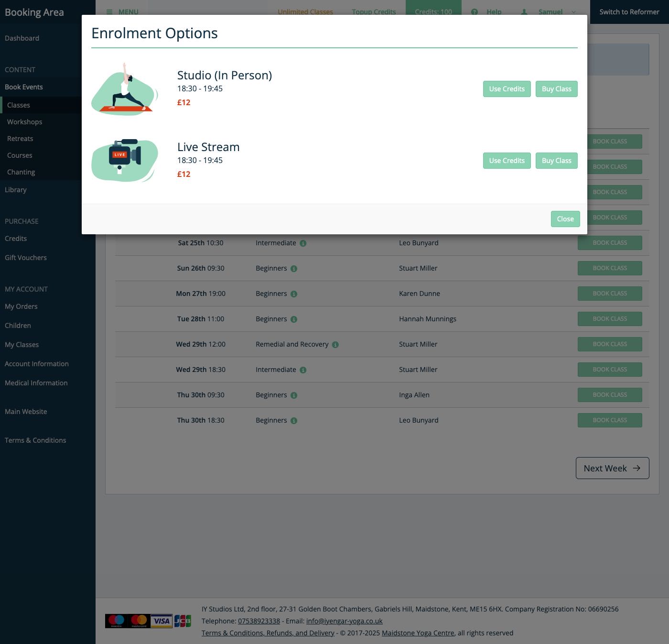Screen dimensions: 669x644
Task: Click info icon for Thu 30th 18:30 Beginners
Action: pos(294,421)
